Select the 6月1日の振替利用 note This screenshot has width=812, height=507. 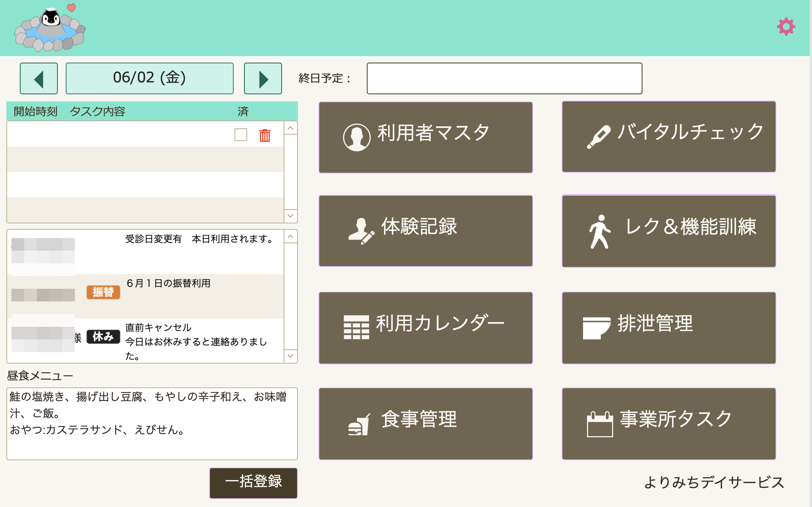coord(168,283)
